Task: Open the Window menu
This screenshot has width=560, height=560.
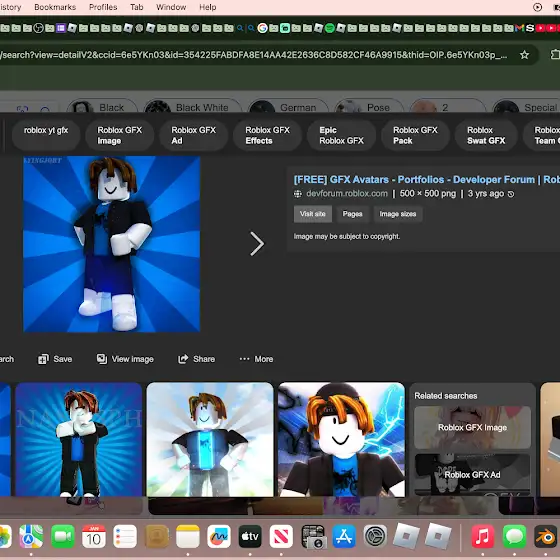Action: (x=171, y=7)
